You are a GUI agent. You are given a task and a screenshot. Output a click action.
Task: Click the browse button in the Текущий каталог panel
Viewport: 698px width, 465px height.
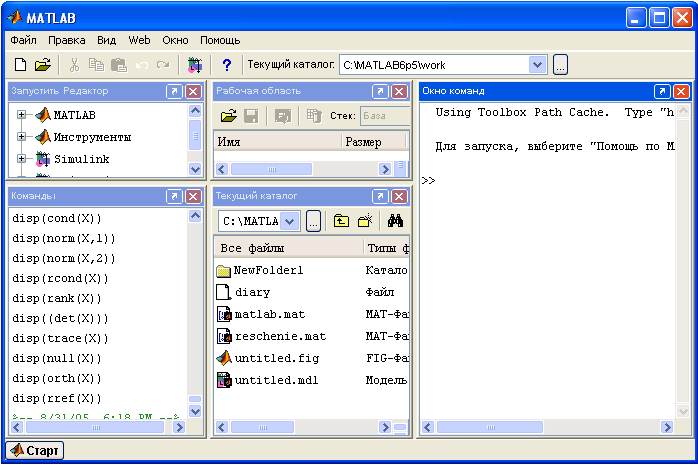coord(313,221)
